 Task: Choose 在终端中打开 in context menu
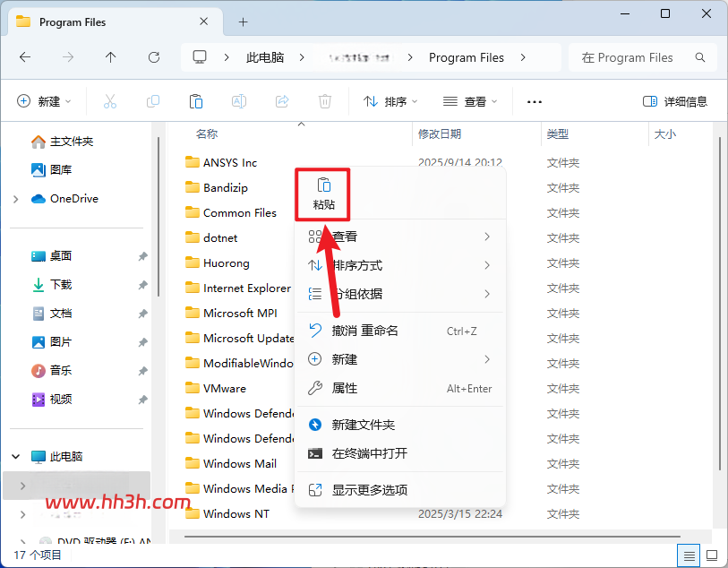[400, 453]
